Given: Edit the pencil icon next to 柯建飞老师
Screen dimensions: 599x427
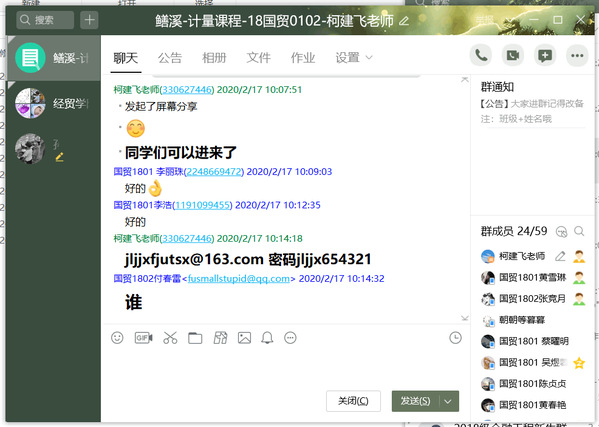Looking at the screenshot, I should click(560, 256).
